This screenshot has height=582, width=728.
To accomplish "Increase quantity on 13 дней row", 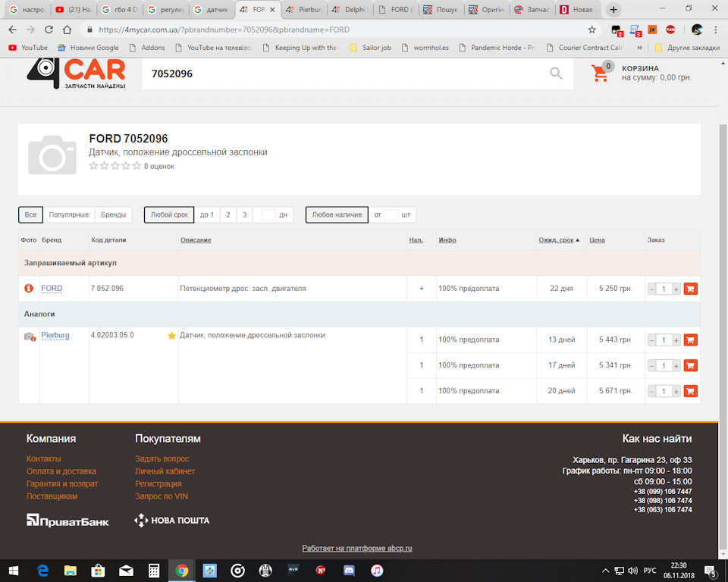I will pos(676,340).
